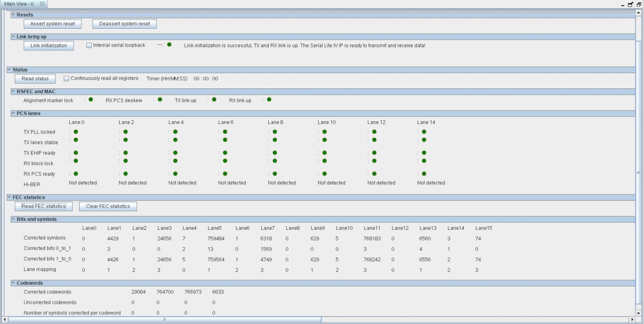This screenshot has height=324, width=644.
Task: Collapse the Codewords section
Action: click(x=13, y=283)
